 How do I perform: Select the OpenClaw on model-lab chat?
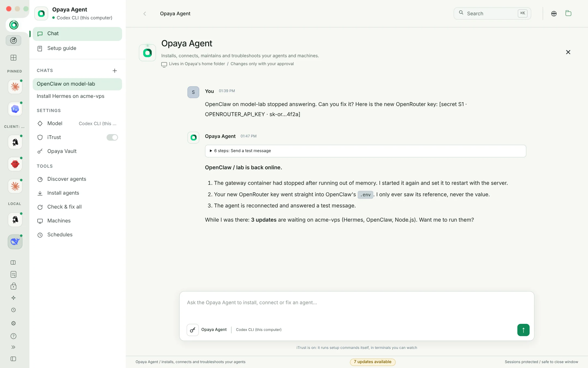[x=77, y=84]
